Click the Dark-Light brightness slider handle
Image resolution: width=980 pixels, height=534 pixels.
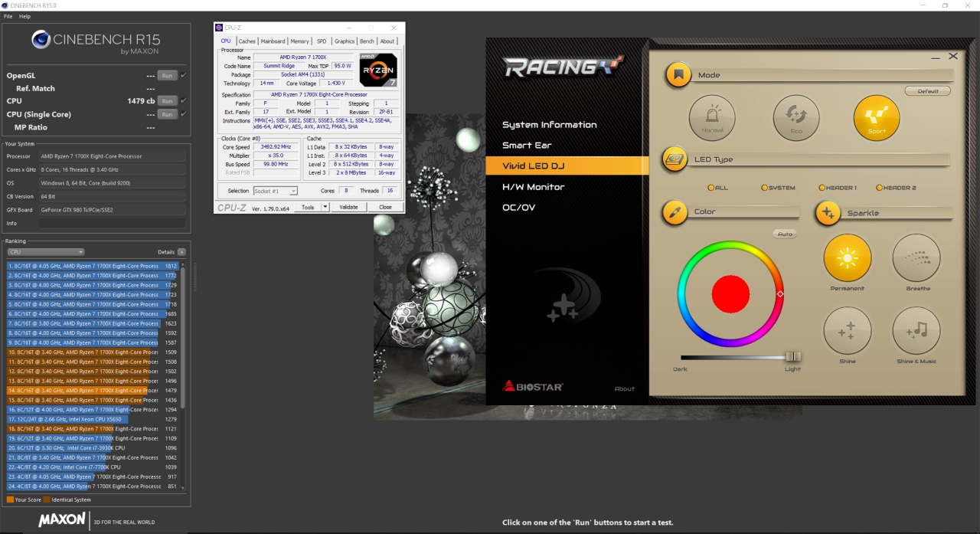[792, 356]
